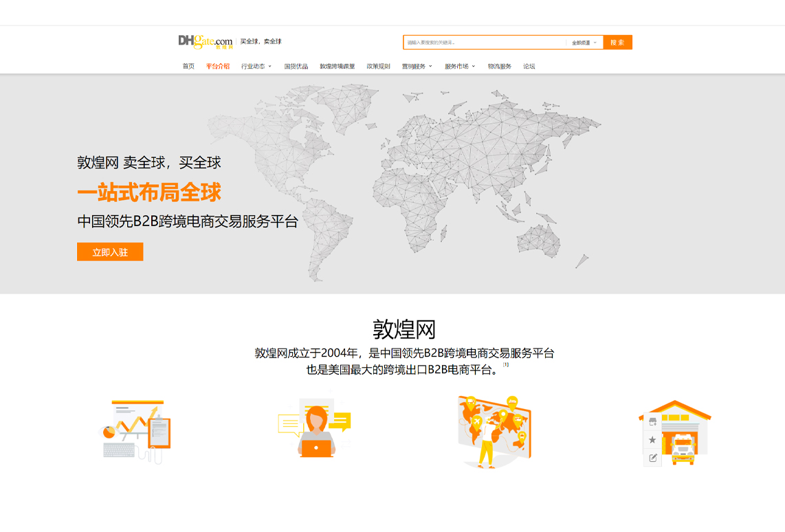Expand the 行业动态 navigation dropdown
The height and width of the screenshot is (532, 785).
point(256,67)
